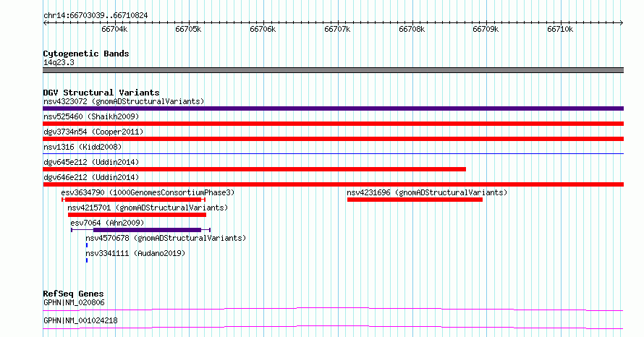
Task: Click the GPHN|NM_020806 gene label
Action: coord(74,302)
